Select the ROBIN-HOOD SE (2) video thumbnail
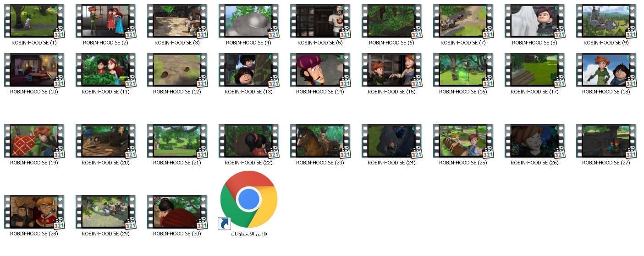 coord(105,21)
